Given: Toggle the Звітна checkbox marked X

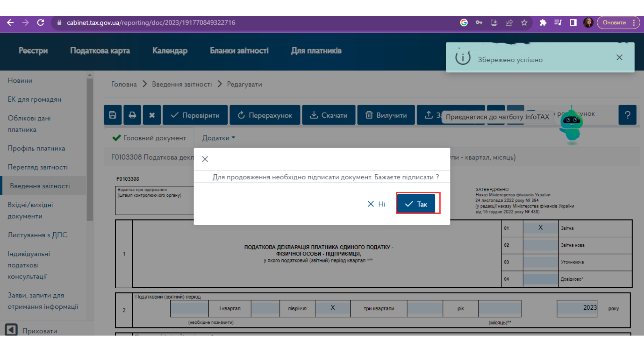Looking at the screenshot, I should [x=540, y=228].
